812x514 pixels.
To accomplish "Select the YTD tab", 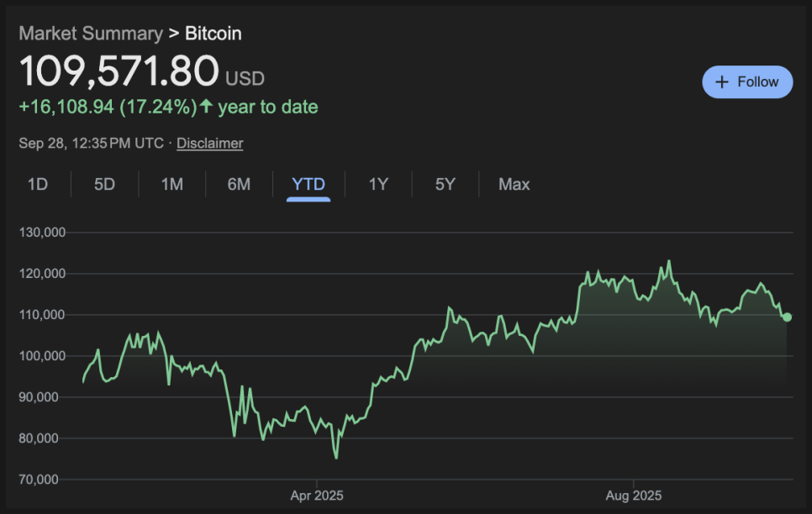I will click(308, 184).
